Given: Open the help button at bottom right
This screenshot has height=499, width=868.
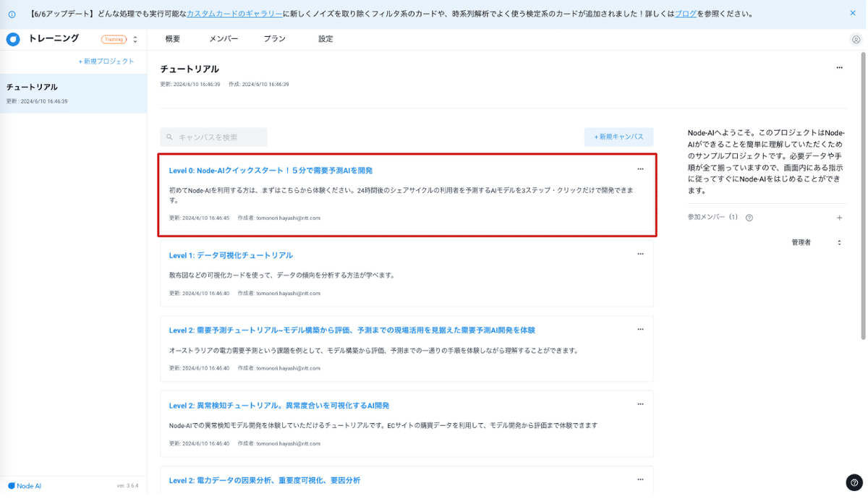Looking at the screenshot, I should (854, 483).
